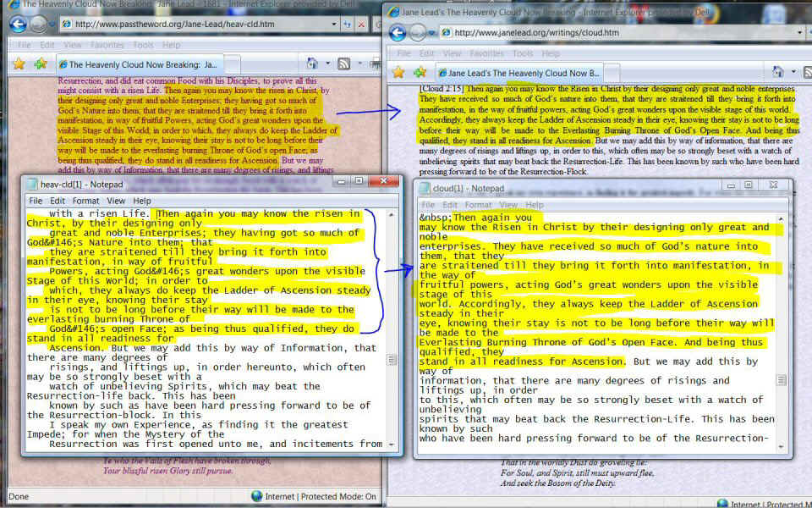Open recent pages dropdown in passtheword.org window
Image resolution: width=812 pixels, height=508 pixels.
[52, 25]
